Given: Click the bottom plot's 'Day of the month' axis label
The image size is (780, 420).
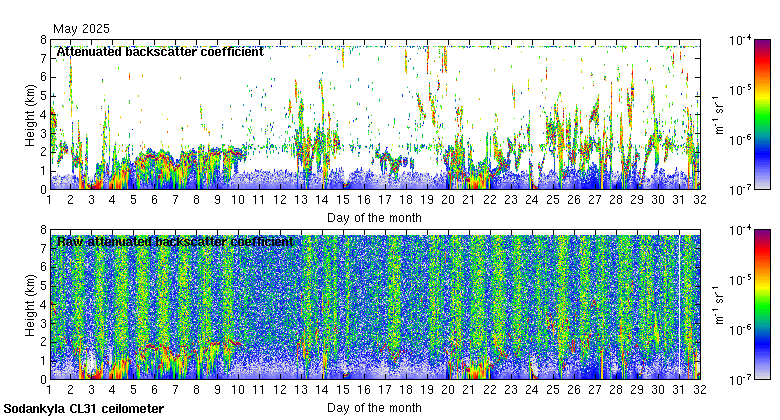Looking at the screenshot, I should (374, 408).
